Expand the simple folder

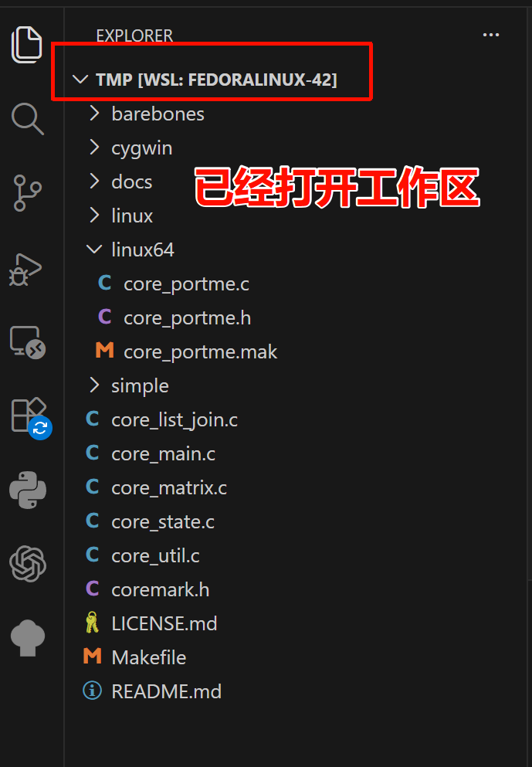coord(139,385)
